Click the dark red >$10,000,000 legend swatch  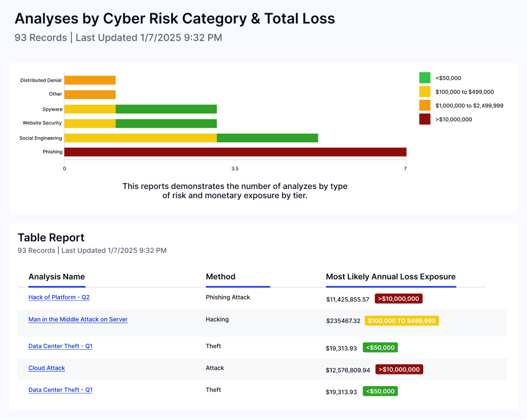click(425, 119)
